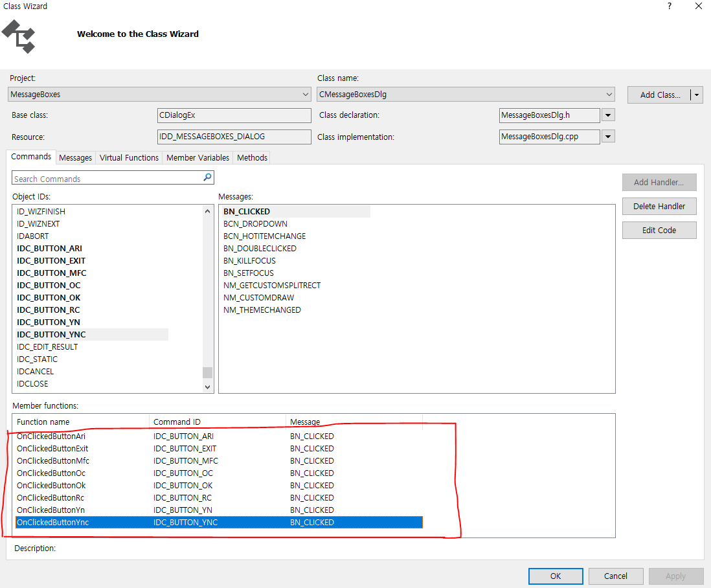The image size is (711, 588).
Task: Select OnClickedButtonOc member function row
Action: coord(219,473)
